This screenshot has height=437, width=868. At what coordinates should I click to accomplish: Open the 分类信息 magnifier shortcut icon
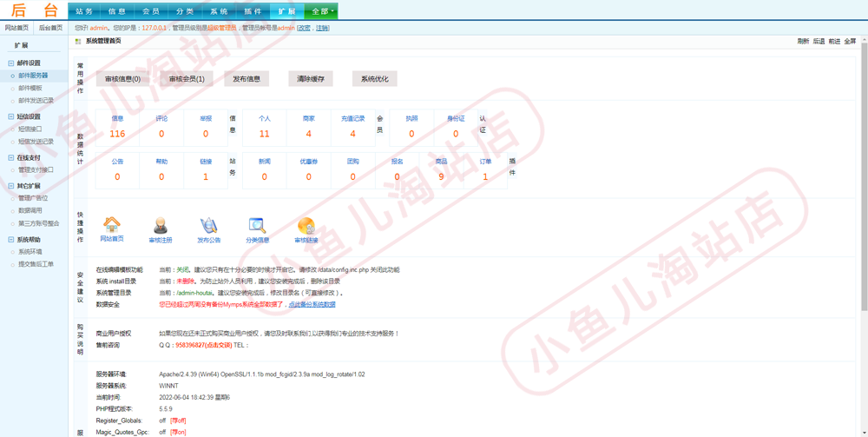258,225
